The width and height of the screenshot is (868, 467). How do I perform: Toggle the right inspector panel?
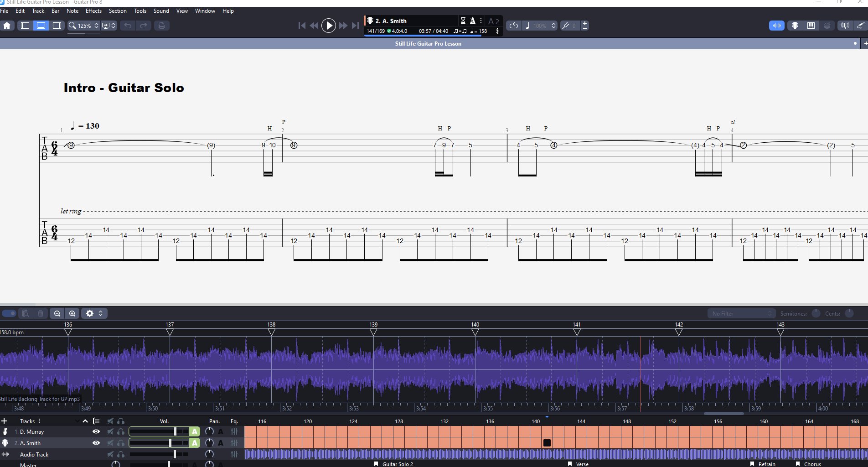coord(57,26)
